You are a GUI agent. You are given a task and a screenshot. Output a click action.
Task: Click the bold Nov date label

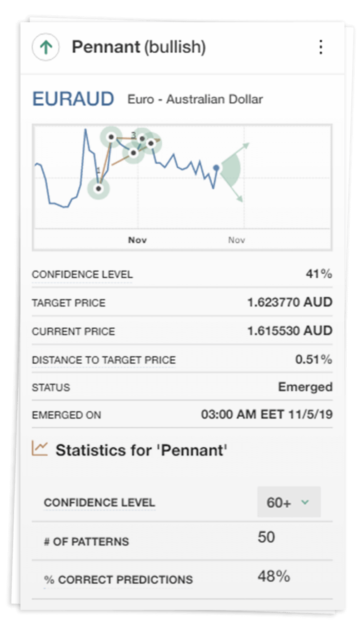coord(137,240)
